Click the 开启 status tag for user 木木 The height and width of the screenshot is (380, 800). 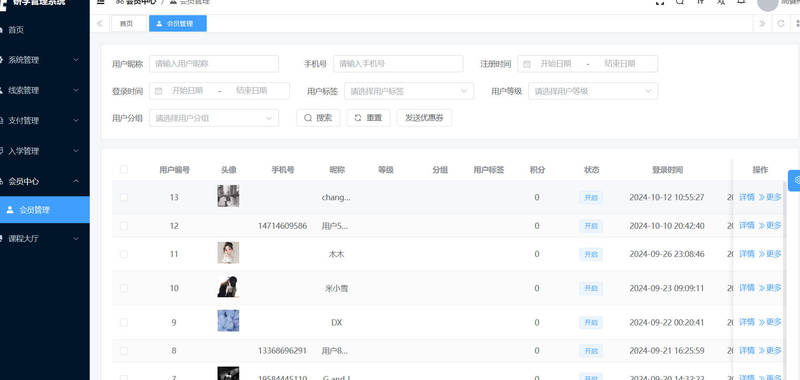[591, 254]
